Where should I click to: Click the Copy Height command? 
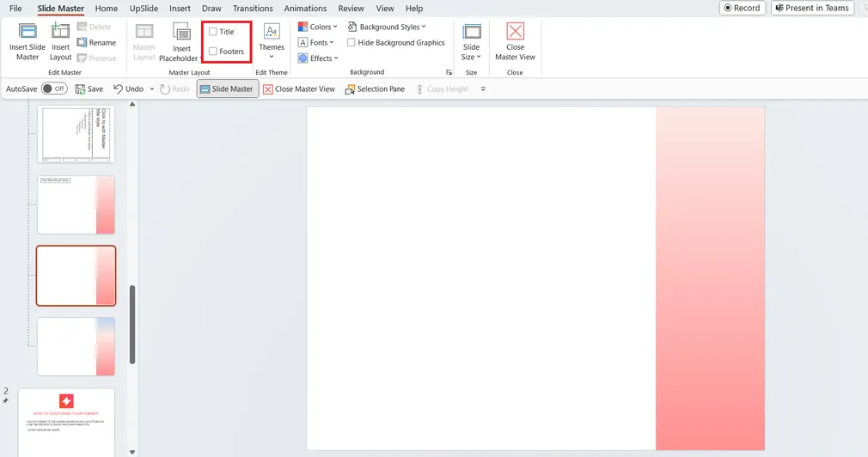[442, 88]
